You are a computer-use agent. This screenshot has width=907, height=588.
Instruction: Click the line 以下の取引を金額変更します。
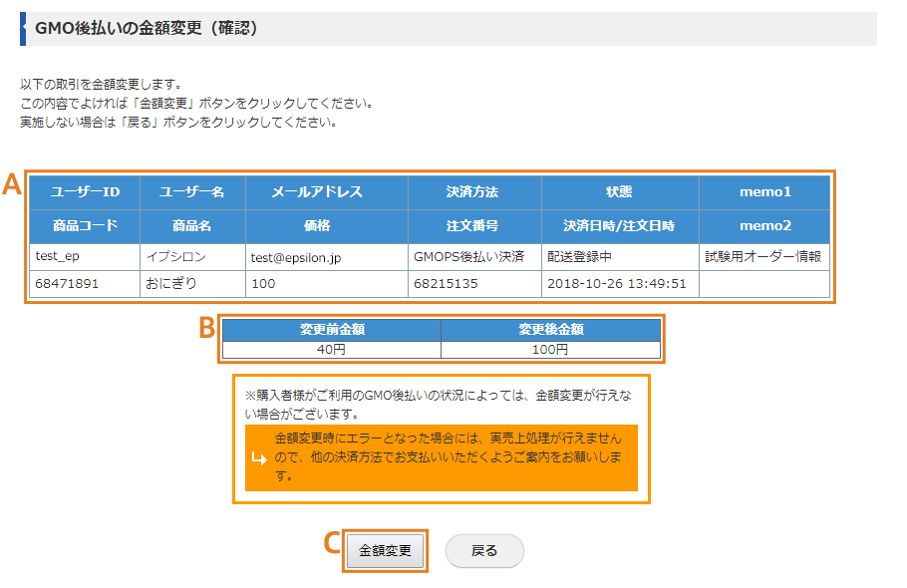102,85
